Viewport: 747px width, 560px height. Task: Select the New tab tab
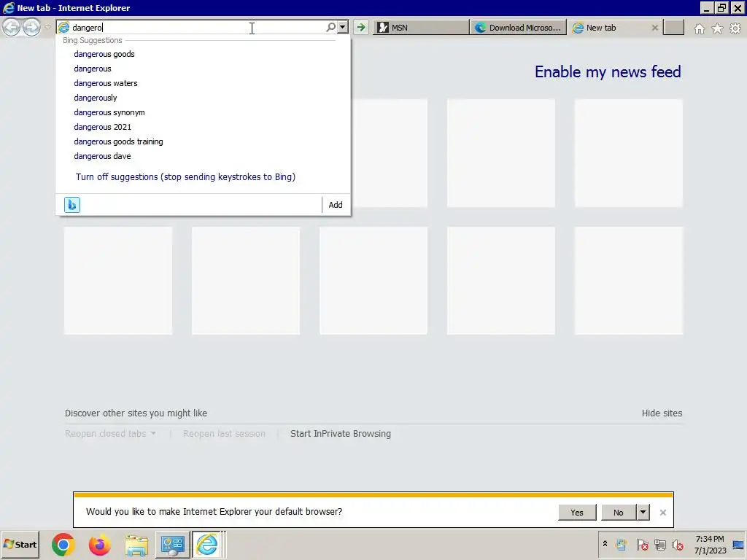[615, 28]
